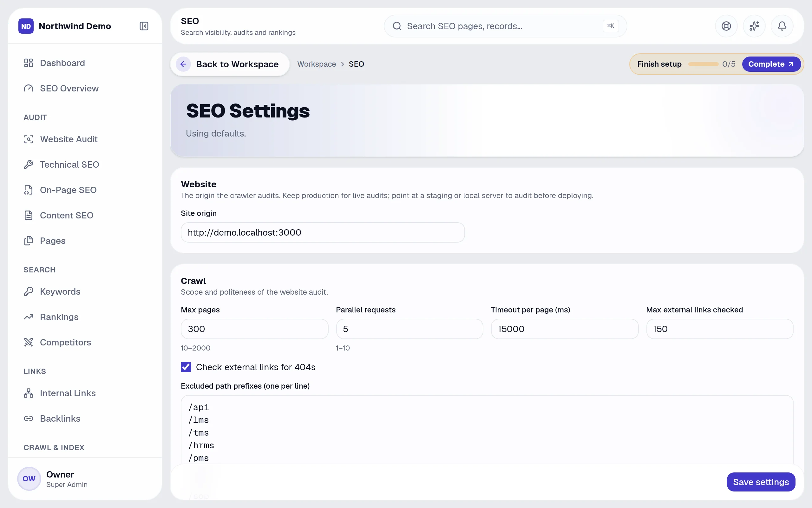Uncheck Check external links for 404s

pyautogui.click(x=186, y=367)
